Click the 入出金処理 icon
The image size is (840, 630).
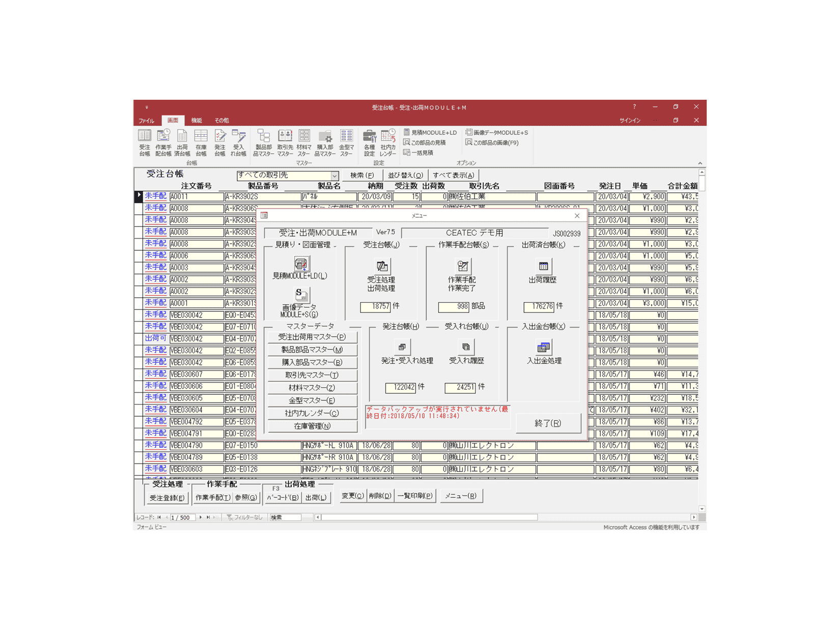click(x=543, y=348)
